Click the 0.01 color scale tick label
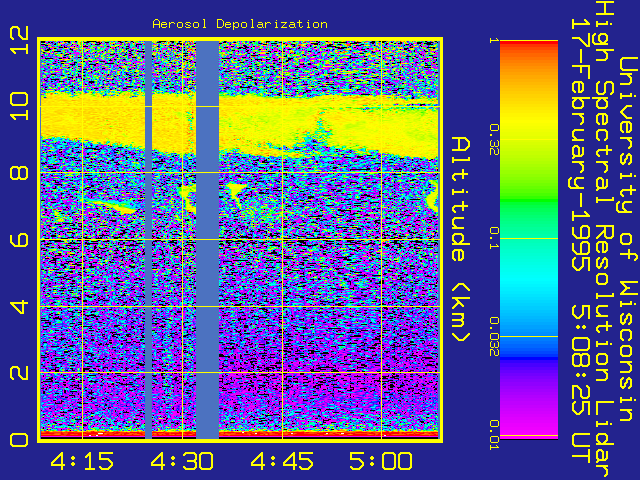Image resolution: width=640 pixels, height=480 pixels. point(494,435)
